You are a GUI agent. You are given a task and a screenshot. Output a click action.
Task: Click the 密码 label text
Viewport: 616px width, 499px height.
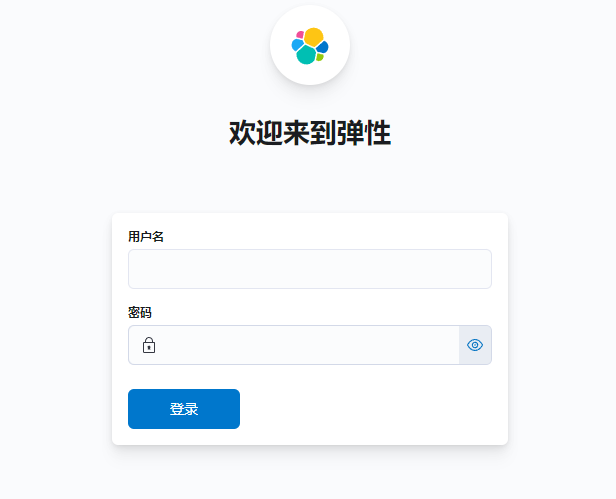[140, 313]
